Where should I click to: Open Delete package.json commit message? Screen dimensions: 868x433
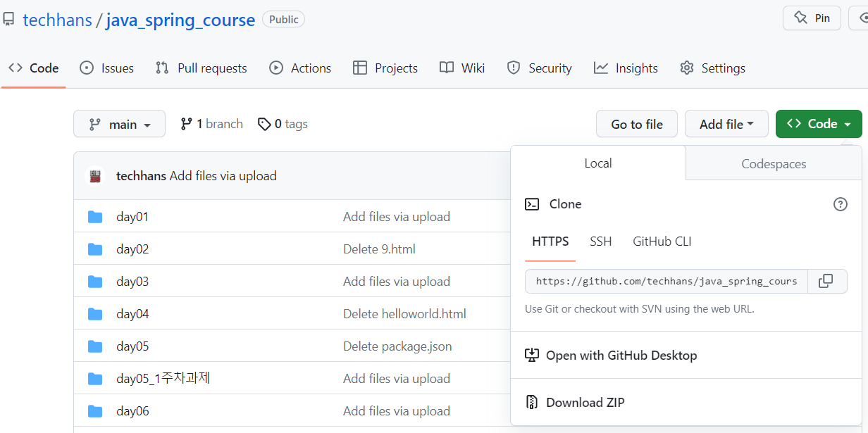pyautogui.click(x=397, y=346)
